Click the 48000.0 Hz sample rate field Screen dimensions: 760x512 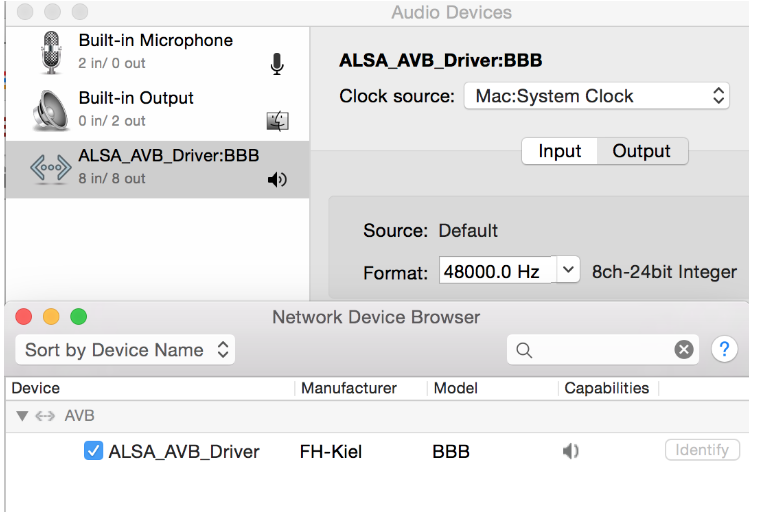[x=498, y=270]
